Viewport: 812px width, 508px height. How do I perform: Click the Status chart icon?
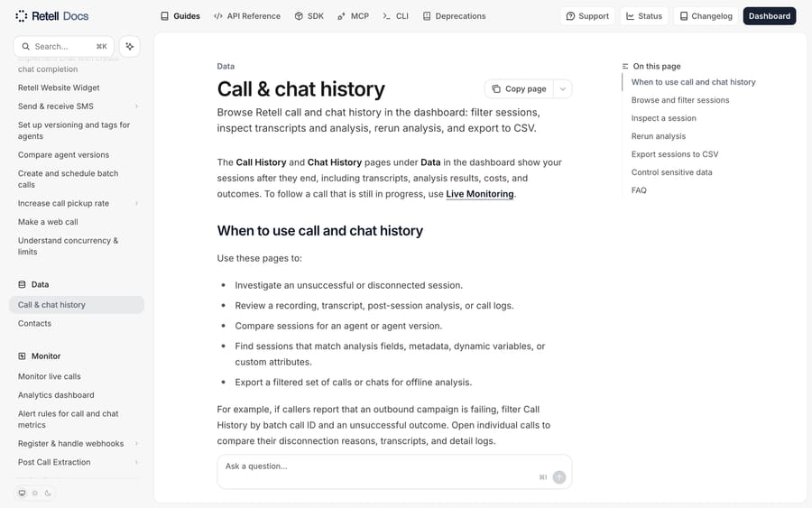630,16
